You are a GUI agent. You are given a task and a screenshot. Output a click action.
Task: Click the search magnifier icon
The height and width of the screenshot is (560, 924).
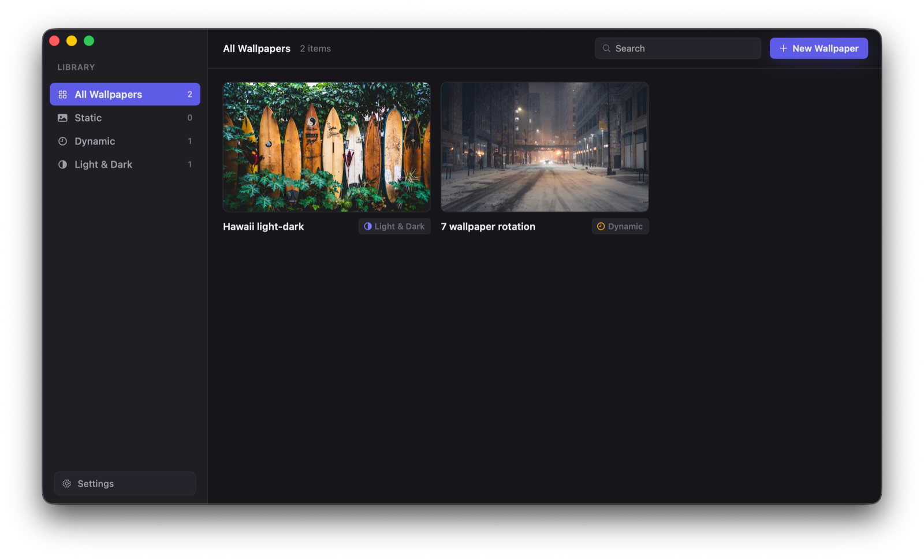click(x=606, y=48)
